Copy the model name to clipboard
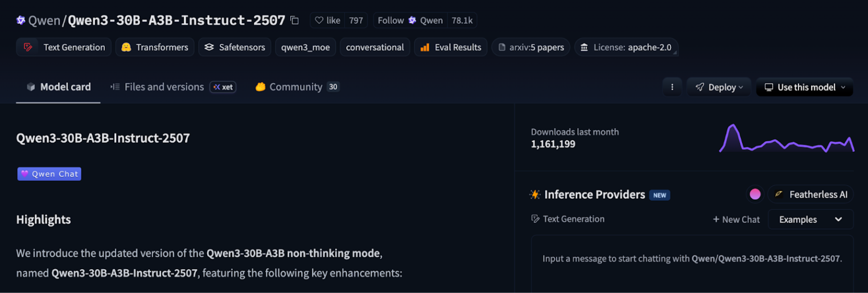This screenshot has height=293, width=868. click(294, 20)
